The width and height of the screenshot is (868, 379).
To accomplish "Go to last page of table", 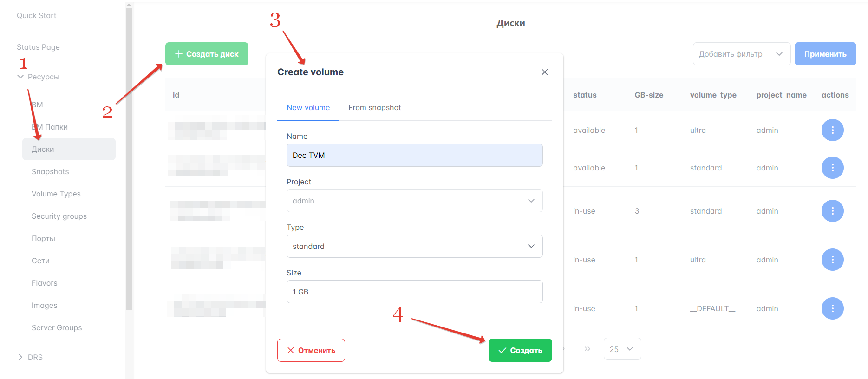I will coord(587,349).
